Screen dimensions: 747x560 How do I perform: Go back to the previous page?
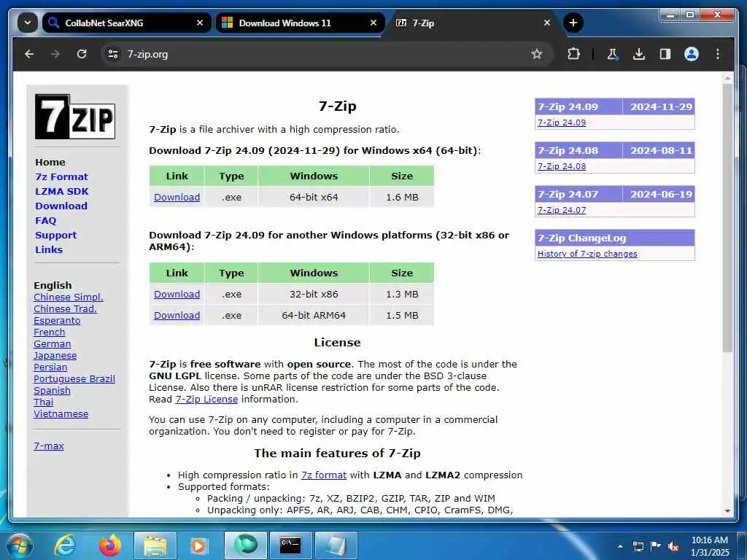[29, 54]
